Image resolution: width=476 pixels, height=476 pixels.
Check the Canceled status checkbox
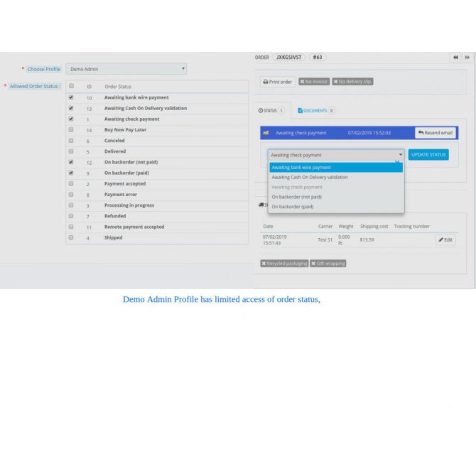[x=71, y=141]
